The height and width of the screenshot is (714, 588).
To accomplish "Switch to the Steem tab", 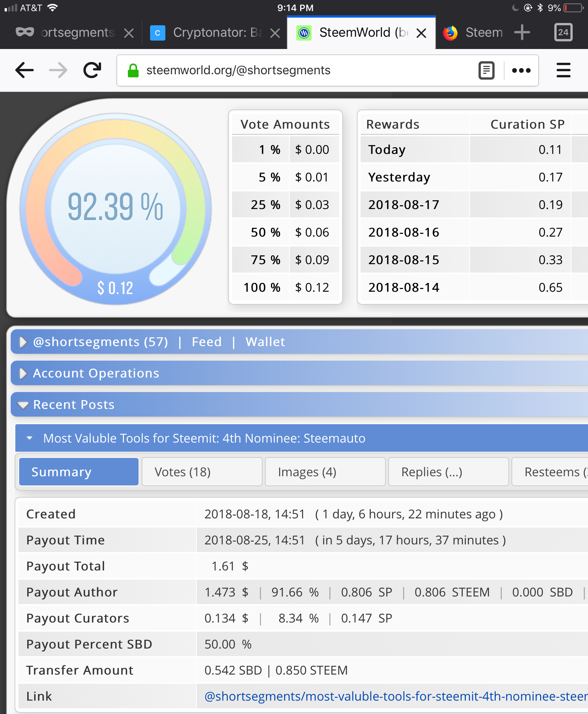I will tap(472, 33).
